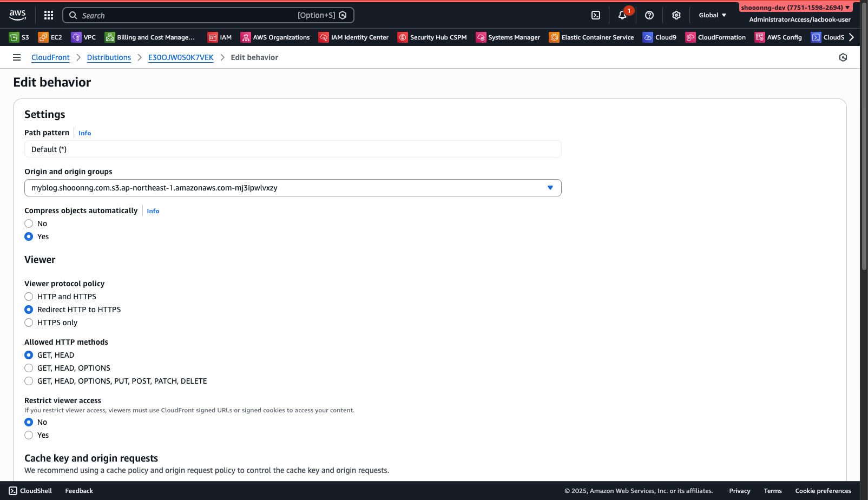
Task: Focus the top Search field
Action: (208, 15)
